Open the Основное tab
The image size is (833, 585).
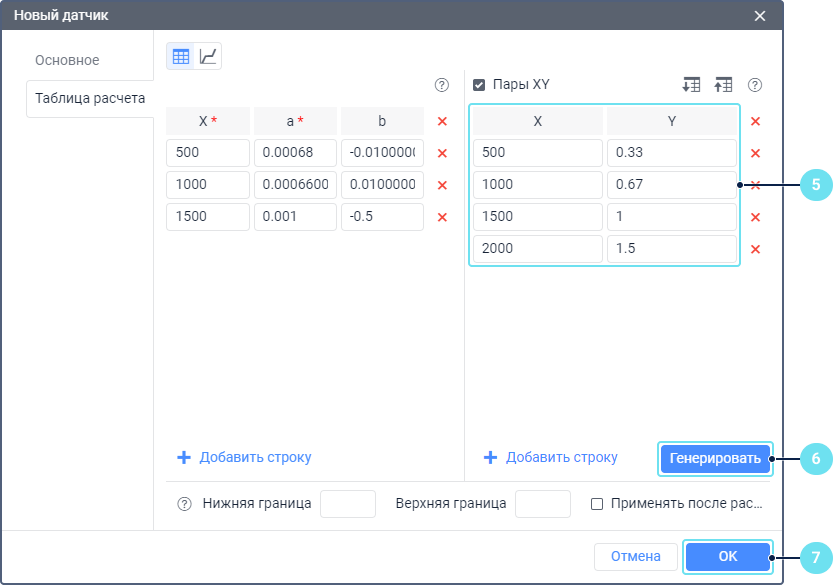click(67, 60)
